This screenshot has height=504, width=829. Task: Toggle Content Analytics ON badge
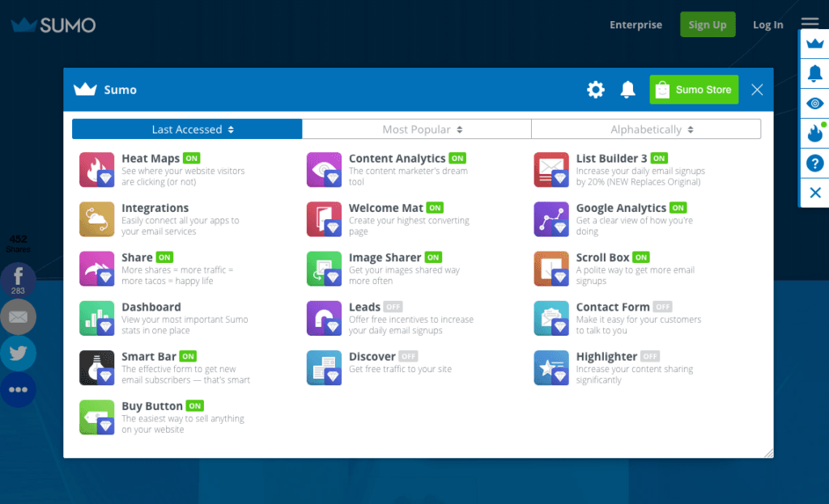click(x=457, y=158)
